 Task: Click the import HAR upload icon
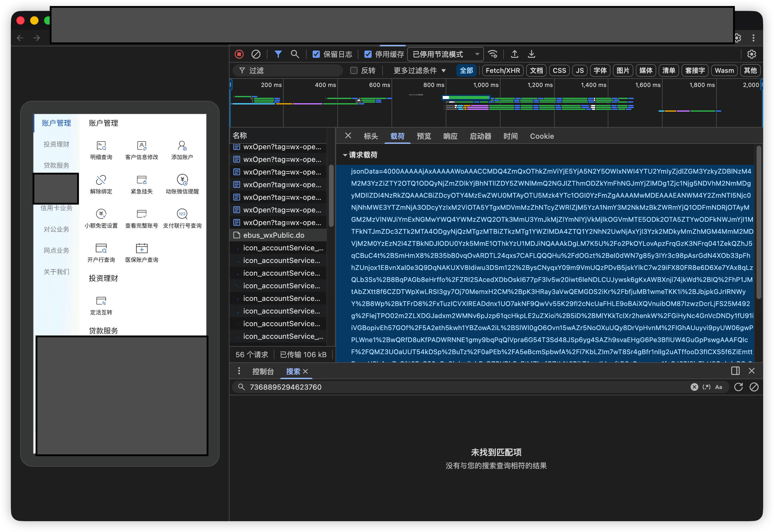(x=514, y=54)
